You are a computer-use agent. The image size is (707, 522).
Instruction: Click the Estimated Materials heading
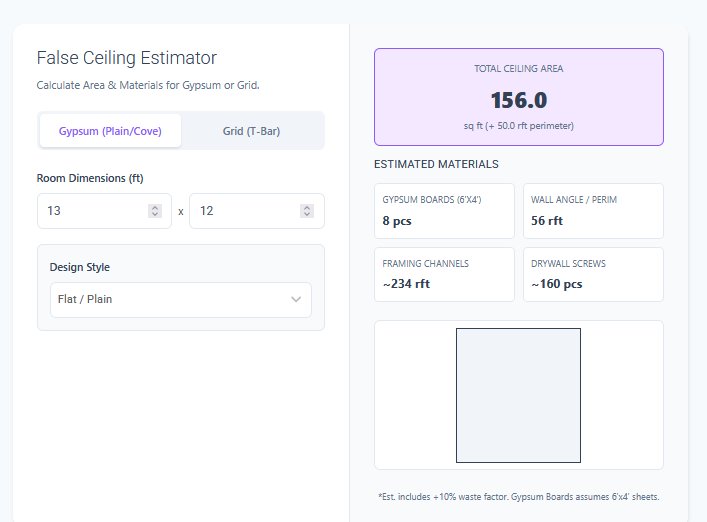[436, 164]
